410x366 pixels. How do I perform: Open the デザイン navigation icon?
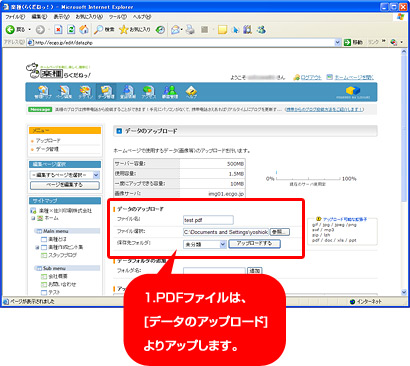click(85, 92)
